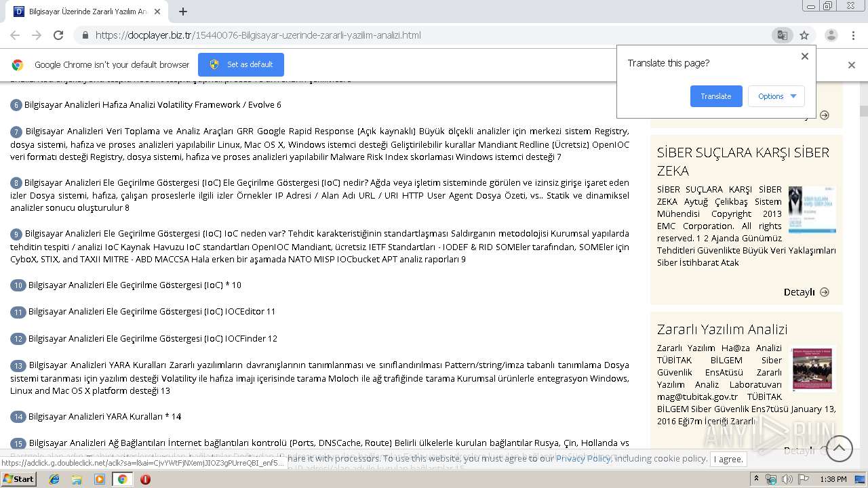Open Siber Zeka document thumbnail
Image resolution: width=868 pixels, height=488 pixels.
(812, 210)
